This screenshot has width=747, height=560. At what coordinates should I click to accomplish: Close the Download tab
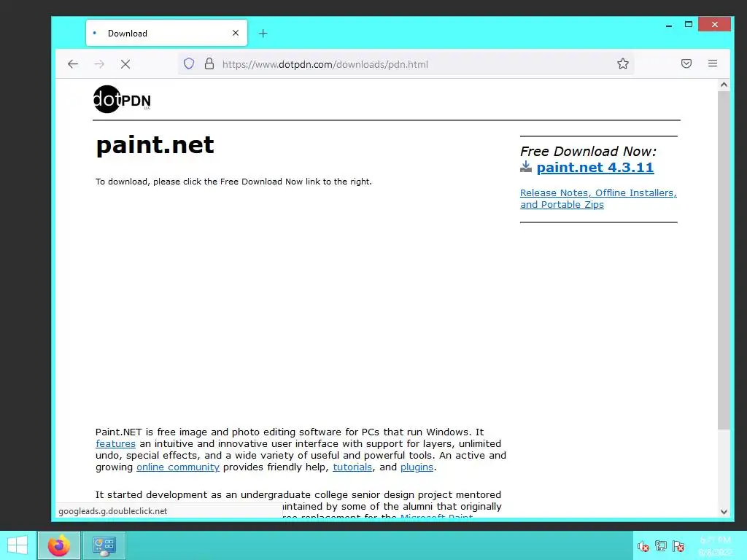point(236,33)
